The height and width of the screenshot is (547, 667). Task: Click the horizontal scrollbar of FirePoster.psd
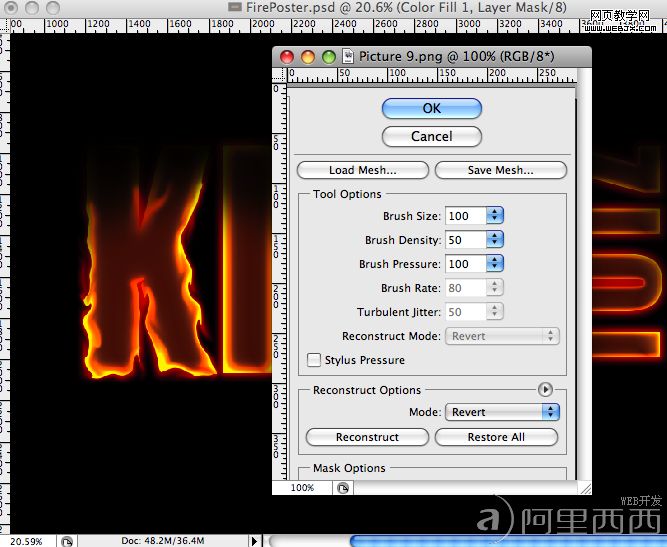pos(466,541)
